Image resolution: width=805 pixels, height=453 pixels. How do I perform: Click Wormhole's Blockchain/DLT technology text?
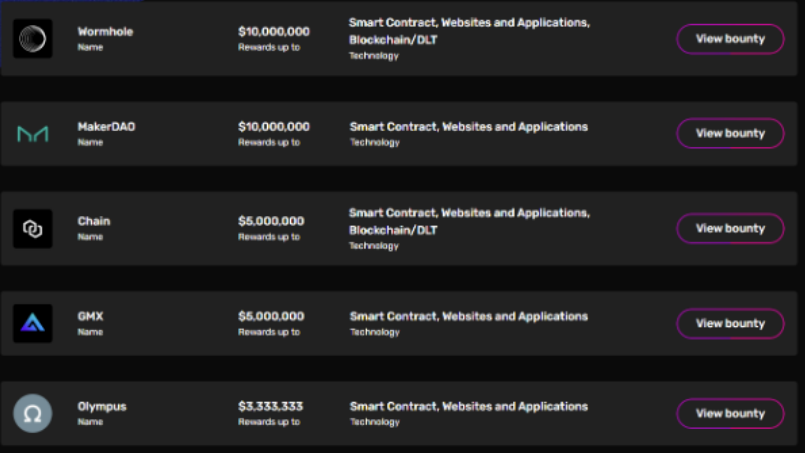[x=393, y=40]
